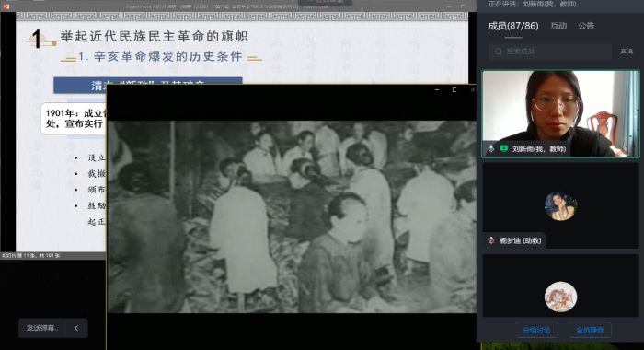The width and height of the screenshot is (644, 350).
Task: Toggle the green camera icon on teacher's tile
Action: [x=504, y=148]
